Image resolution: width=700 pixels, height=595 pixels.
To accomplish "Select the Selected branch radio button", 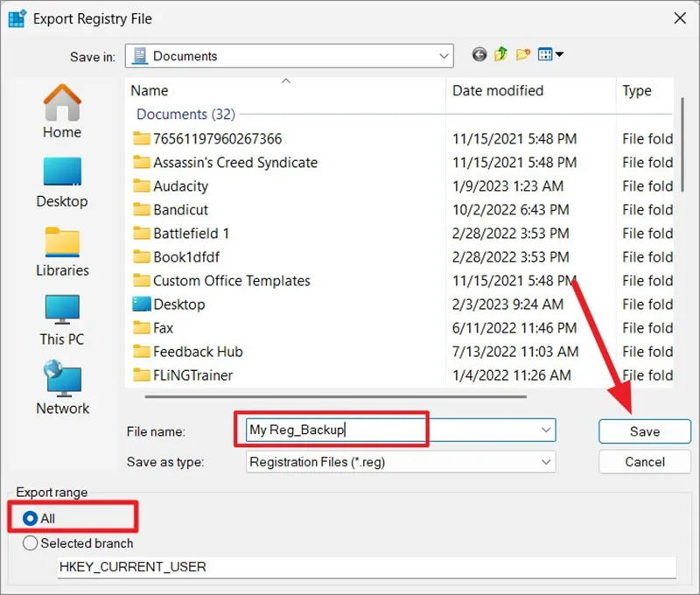I will [78, 543].
